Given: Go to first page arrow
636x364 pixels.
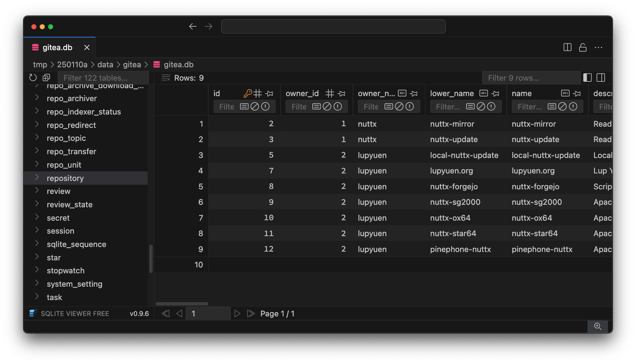Looking at the screenshot, I should pos(166,313).
